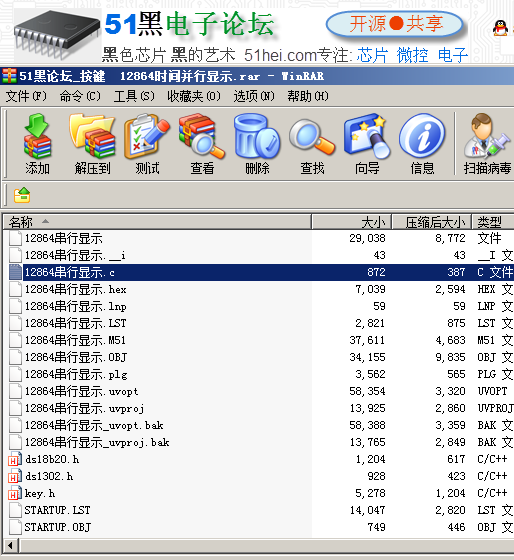Click the packed size value 446
This screenshot has width=514, height=560.
coord(456,528)
